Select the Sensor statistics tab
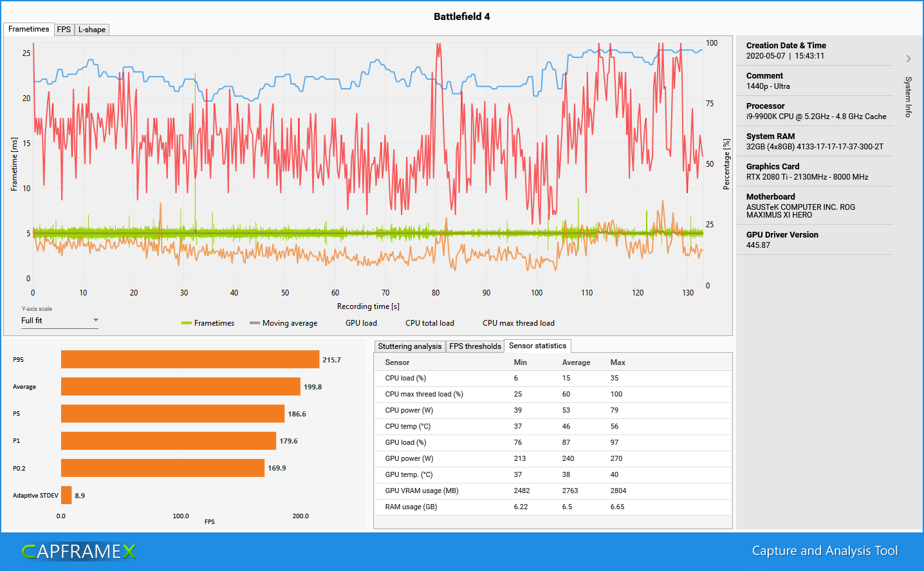This screenshot has height=571, width=924. (537, 346)
